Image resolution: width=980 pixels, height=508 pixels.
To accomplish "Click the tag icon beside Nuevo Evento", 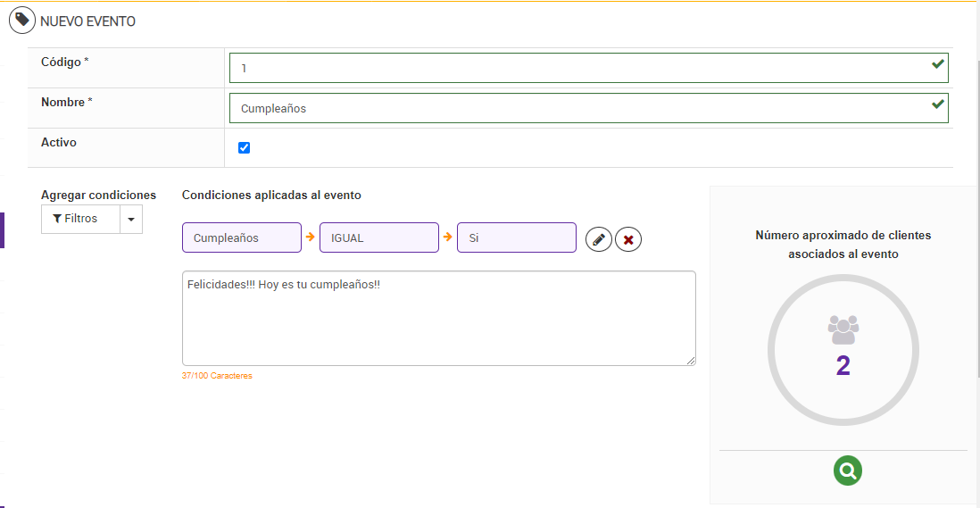I will [22, 21].
